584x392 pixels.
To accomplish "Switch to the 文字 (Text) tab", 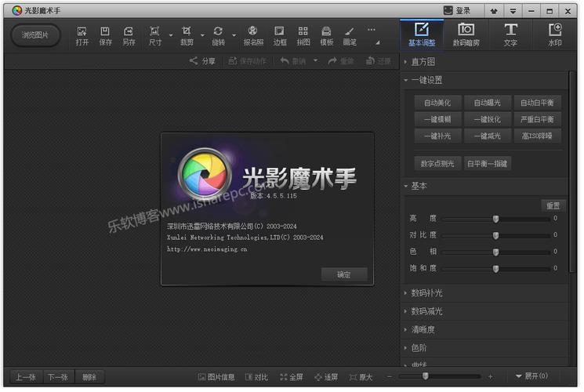I will click(x=510, y=34).
